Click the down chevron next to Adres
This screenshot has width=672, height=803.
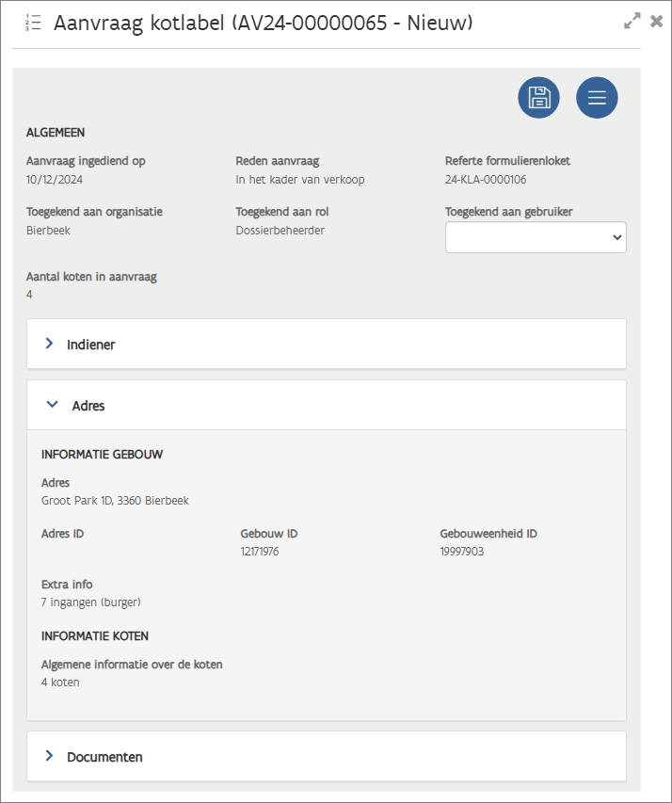53,406
